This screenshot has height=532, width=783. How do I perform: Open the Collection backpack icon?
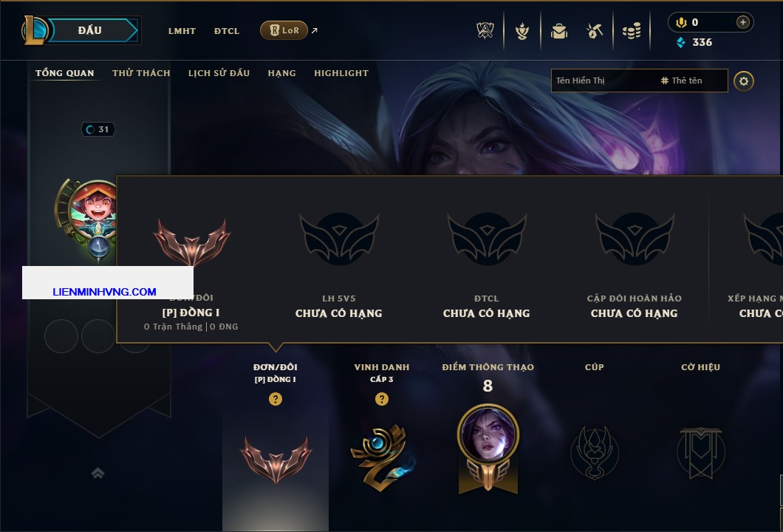(559, 31)
